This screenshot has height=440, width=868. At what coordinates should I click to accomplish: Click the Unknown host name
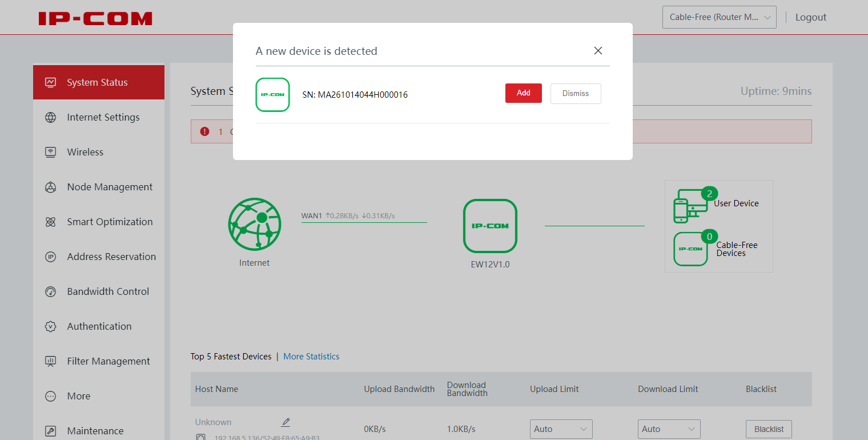point(214,422)
